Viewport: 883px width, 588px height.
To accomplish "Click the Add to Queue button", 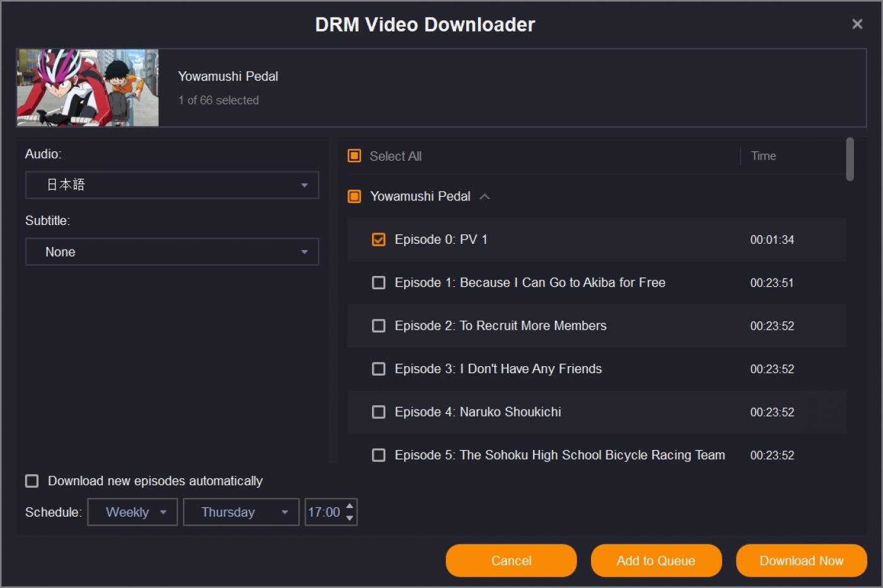I will [x=656, y=560].
